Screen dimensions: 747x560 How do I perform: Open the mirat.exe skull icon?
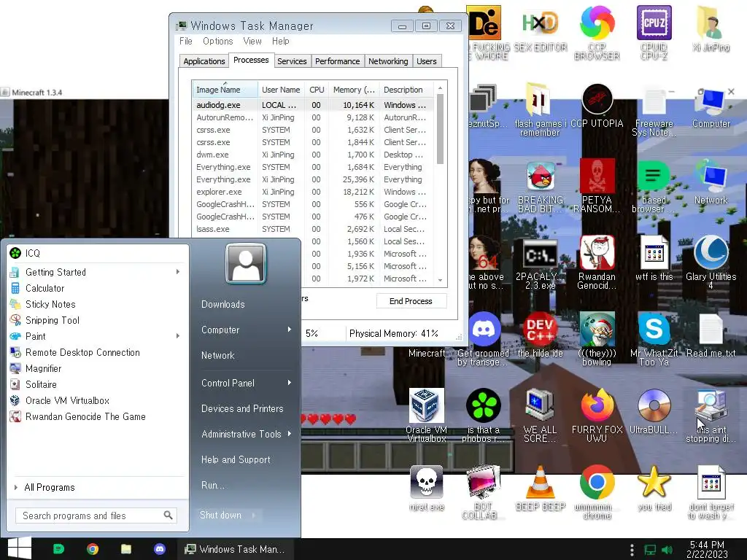click(426, 489)
